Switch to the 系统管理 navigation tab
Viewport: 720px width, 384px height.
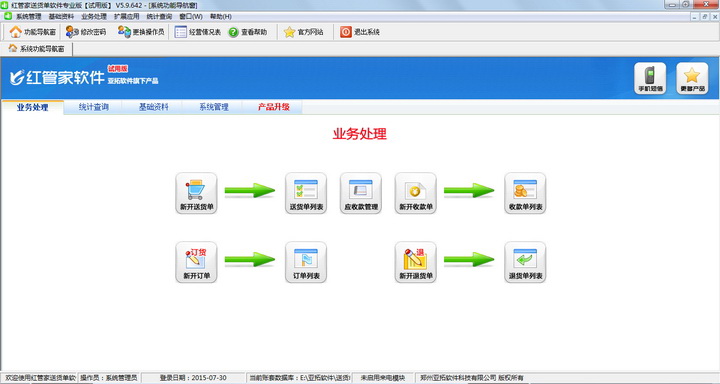(214, 107)
